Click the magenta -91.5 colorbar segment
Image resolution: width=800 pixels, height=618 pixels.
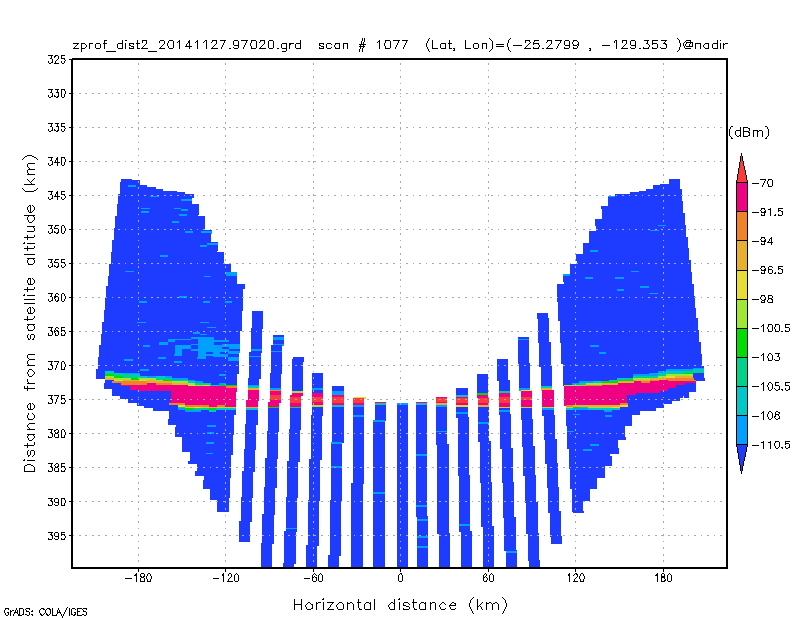tap(742, 197)
